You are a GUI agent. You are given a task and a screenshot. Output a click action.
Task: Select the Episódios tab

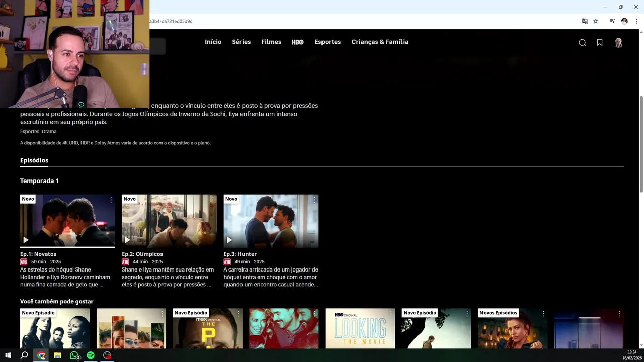click(34, 160)
